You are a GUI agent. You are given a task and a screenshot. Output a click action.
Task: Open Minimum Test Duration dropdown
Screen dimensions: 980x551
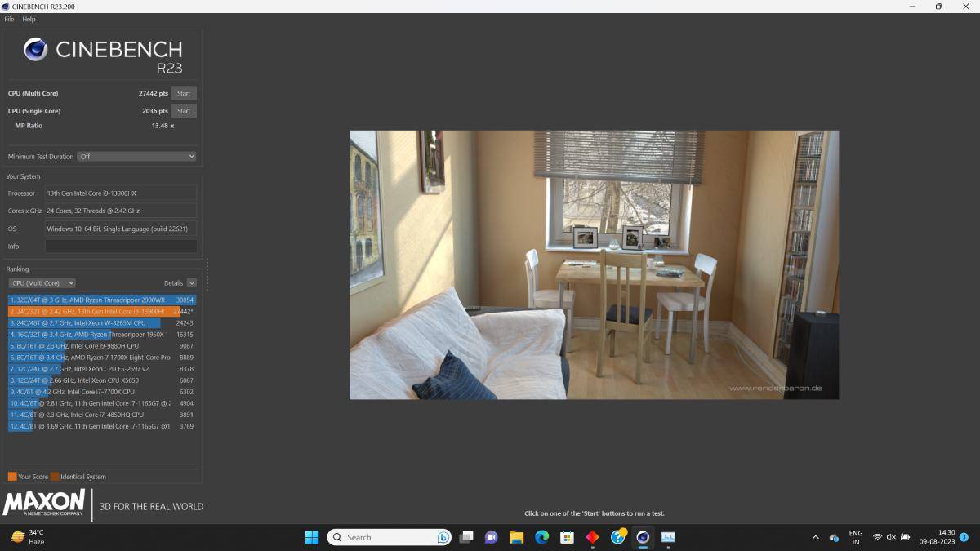click(x=136, y=156)
